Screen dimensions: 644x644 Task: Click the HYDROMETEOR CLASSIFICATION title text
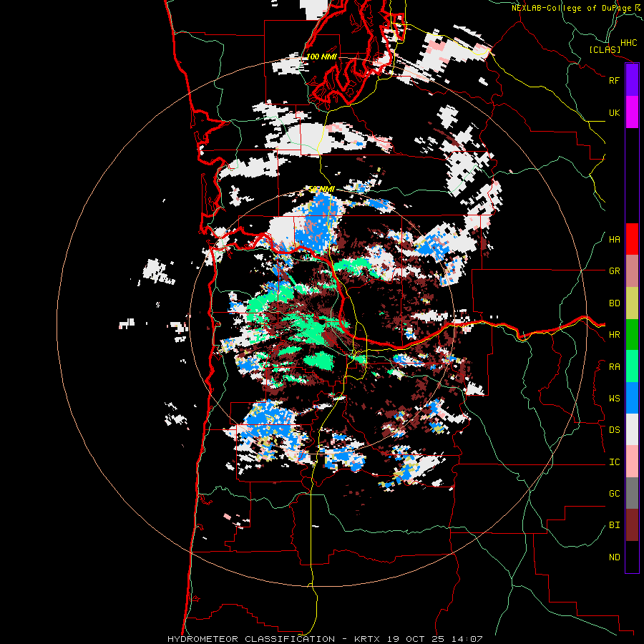click(x=251, y=639)
